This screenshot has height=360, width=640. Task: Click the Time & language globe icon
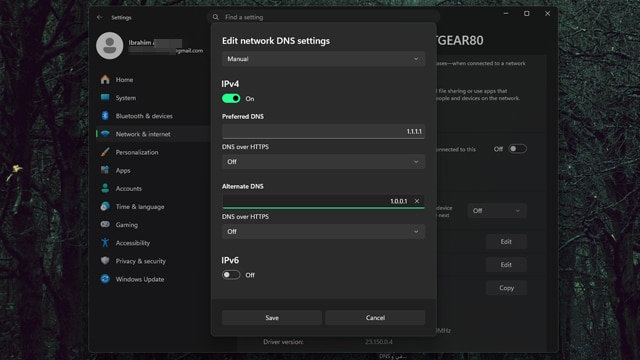(x=105, y=206)
